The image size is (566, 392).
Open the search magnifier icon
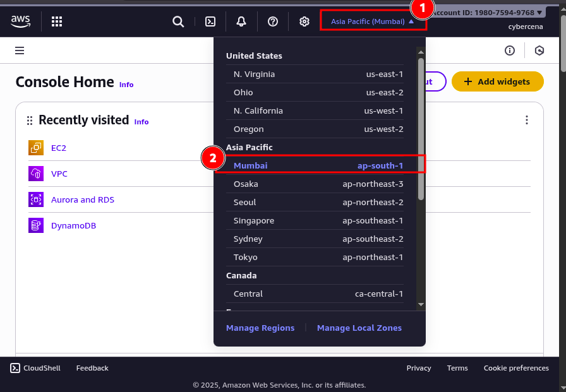[178, 21]
